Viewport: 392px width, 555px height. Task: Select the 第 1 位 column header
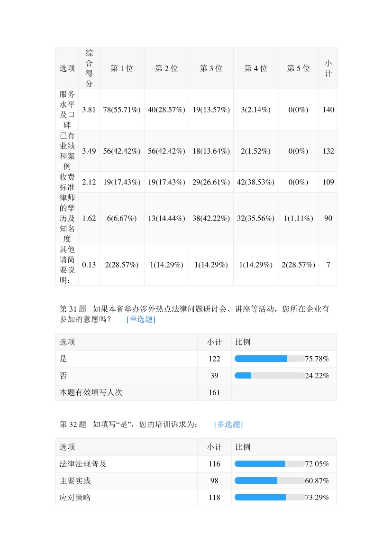coord(122,68)
